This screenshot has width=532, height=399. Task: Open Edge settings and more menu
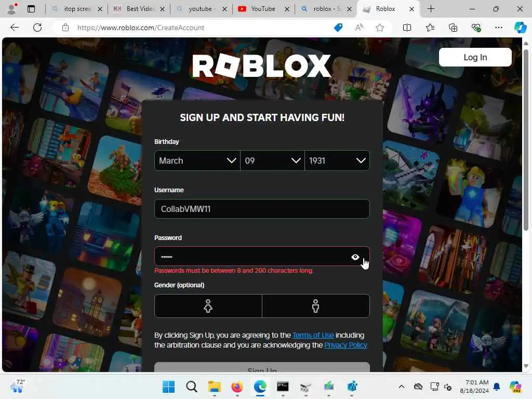pyautogui.click(x=498, y=28)
